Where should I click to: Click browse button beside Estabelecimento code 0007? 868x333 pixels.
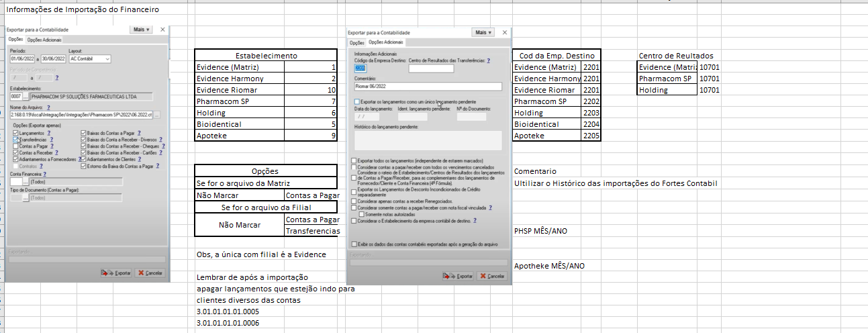26,97
